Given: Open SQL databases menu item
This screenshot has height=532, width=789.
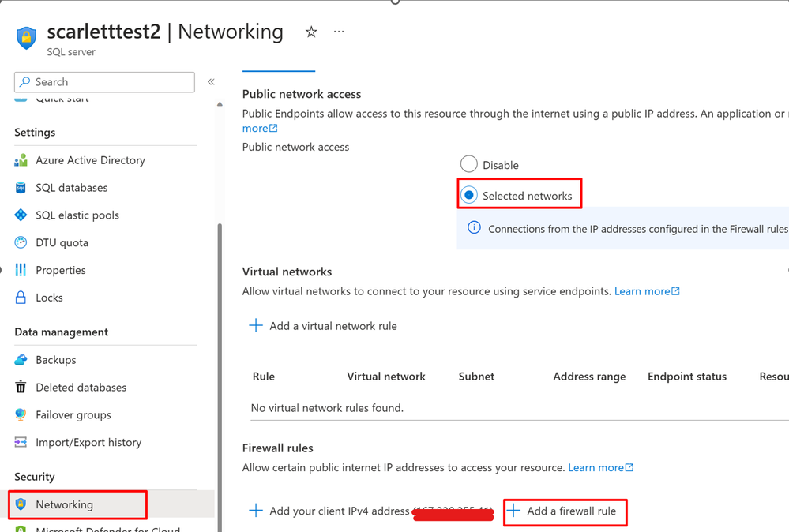Looking at the screenshot, I should click(x=71, y=188).
